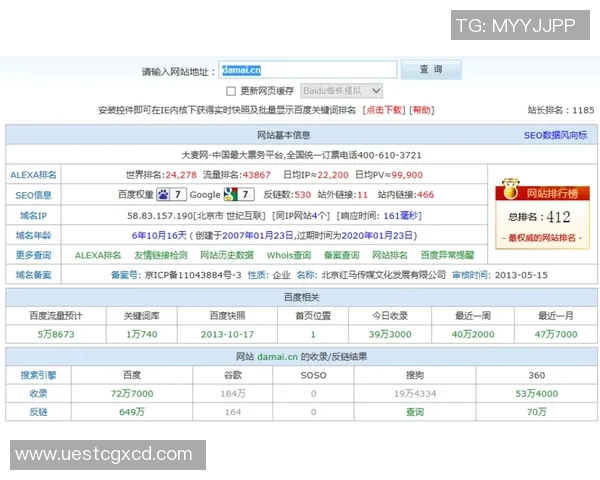Viewport: 600px width, 480px height.
Task: Click the ALEXA排名 row header
Action: 33,175
